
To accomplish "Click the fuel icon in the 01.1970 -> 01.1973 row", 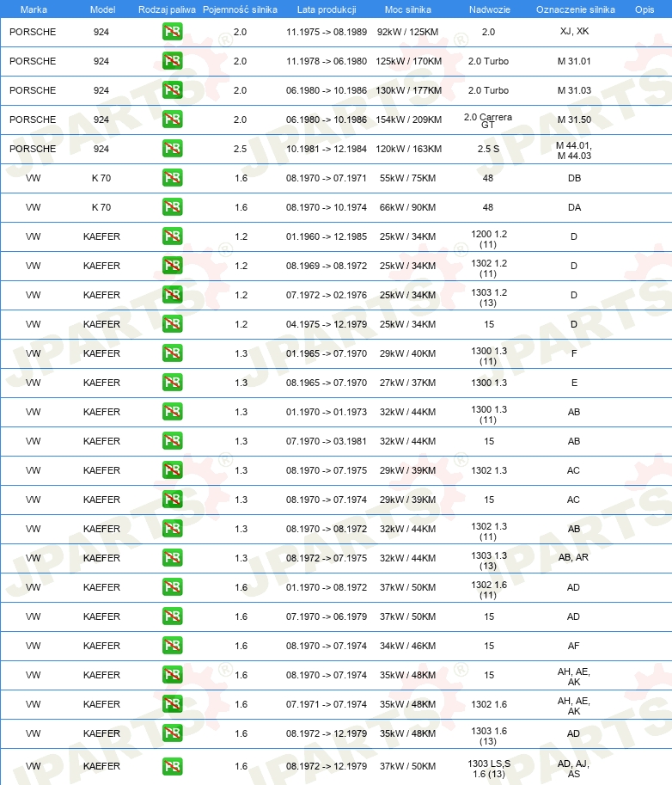I will click(172, 412).
